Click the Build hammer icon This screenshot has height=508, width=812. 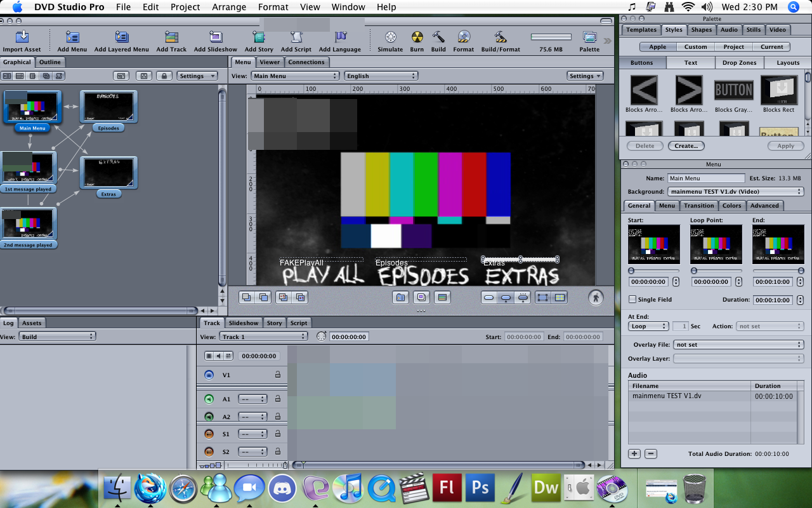click(x=438, y=37)
